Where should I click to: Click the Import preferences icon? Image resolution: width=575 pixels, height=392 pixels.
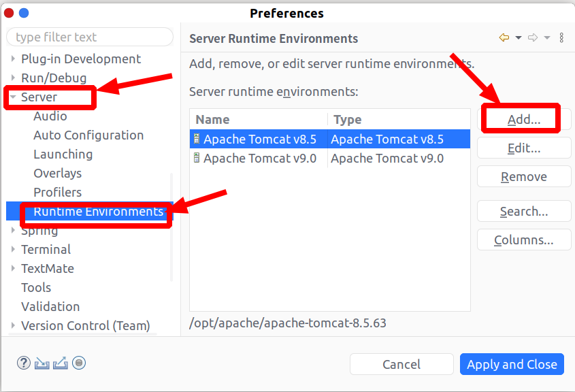coord(42,363)
